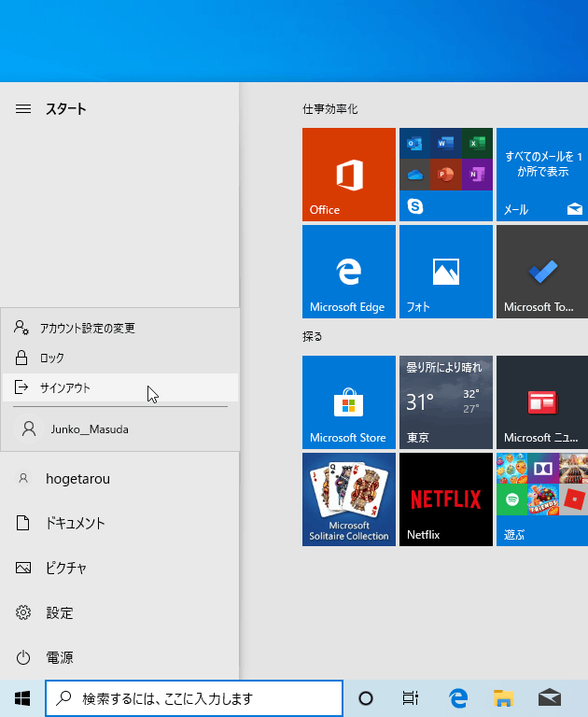Screen dimensions: 588x717
Task: Open 設定 settings
Action: (x=119, y=612)
